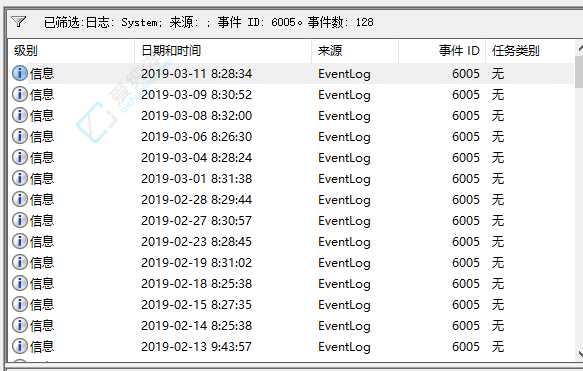Select the date 2019-02-27 8:30:57
583x371 pixels.
tap(196, 221)
